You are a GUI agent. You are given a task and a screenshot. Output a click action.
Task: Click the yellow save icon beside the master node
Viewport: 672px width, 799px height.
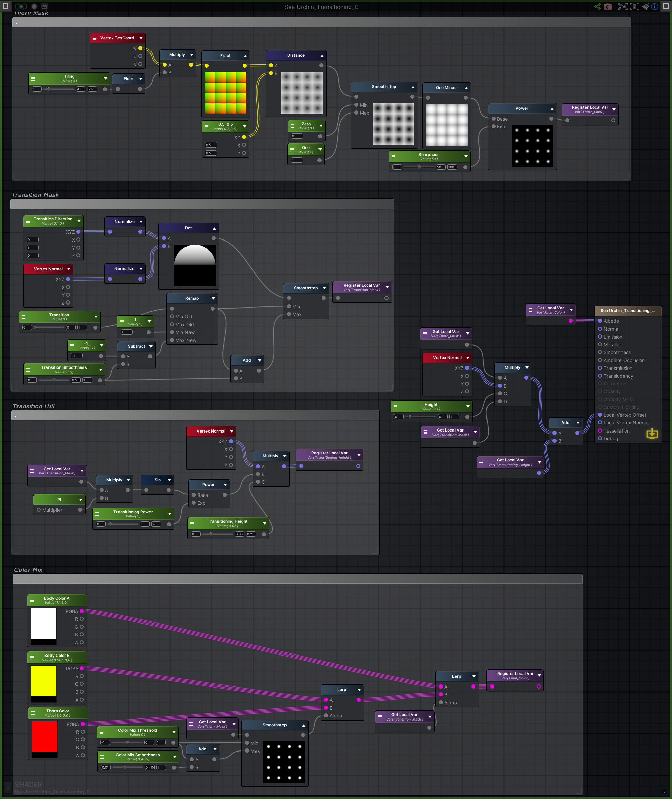pyautogui.click(x=652, y=434)
